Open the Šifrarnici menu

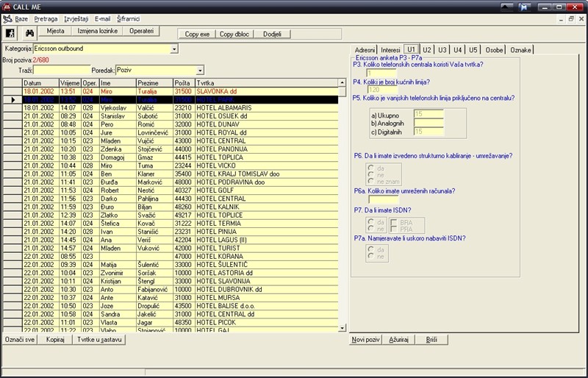128,19
